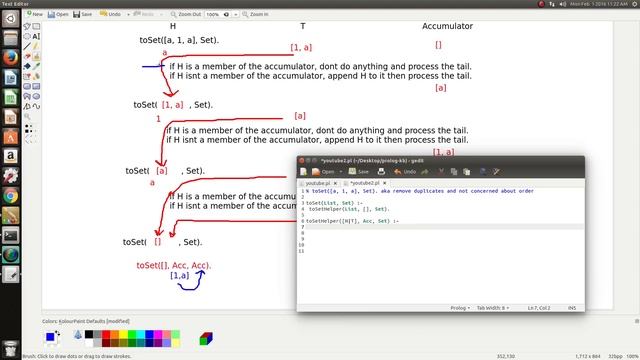The height and width of the screenshot is (360, 640).
Task: Click Zoom In in KolourPaint
Action: (255, 14)
